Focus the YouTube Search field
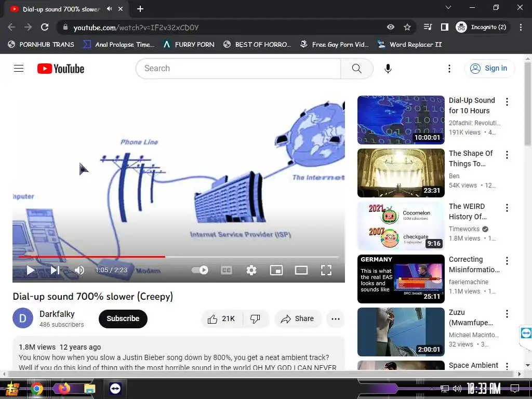This screenshot has height=399, width=532. (x=238, y=68)
